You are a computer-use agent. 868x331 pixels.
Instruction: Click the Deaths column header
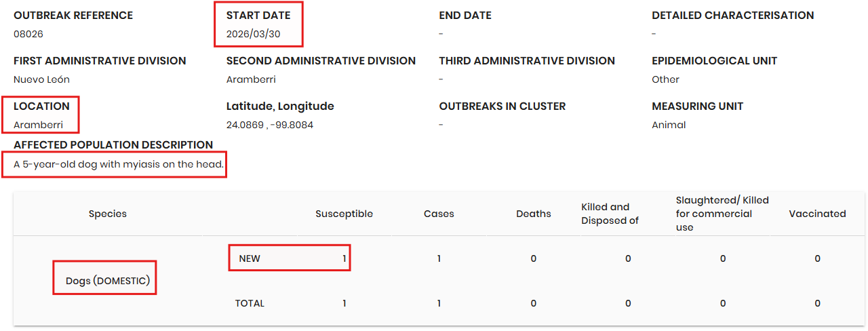tap(534, 214)
